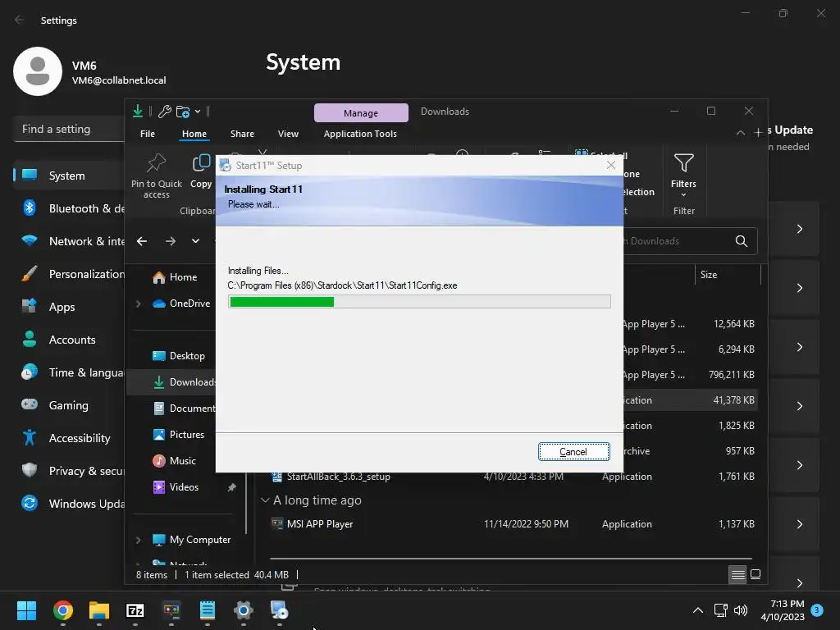Go forward in File Explorer

click(x=171, y=241)
